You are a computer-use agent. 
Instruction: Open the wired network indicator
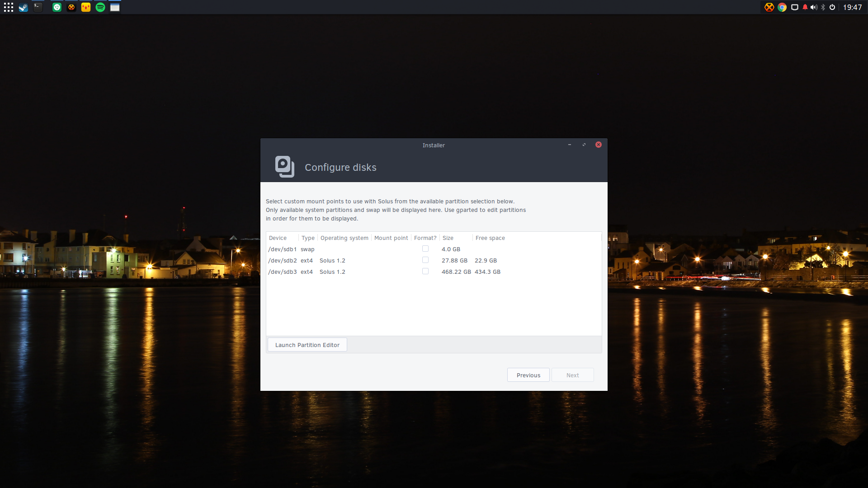coord(795,7)
